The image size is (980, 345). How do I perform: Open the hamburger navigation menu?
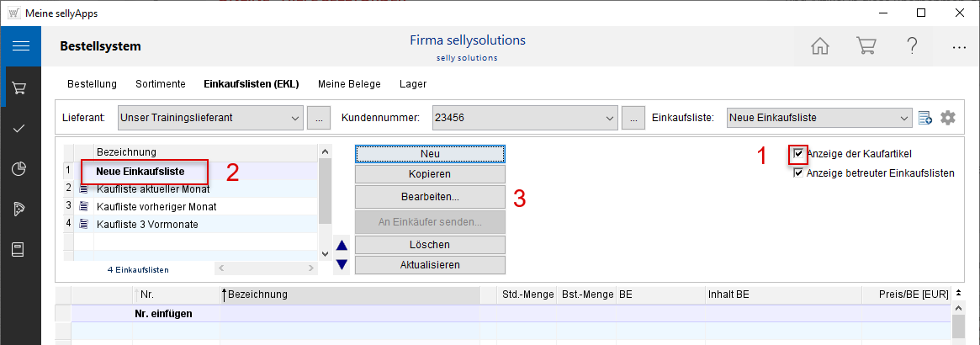20,46
